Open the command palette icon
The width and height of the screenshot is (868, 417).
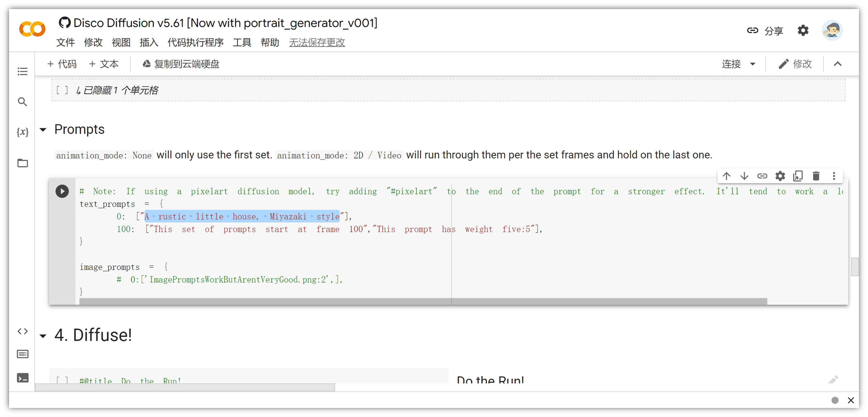point(23,354)
